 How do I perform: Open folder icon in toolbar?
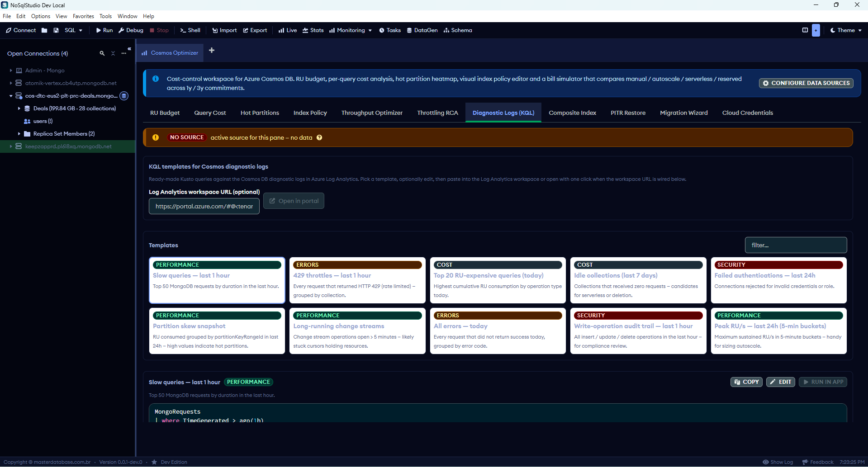pos(44,30)
